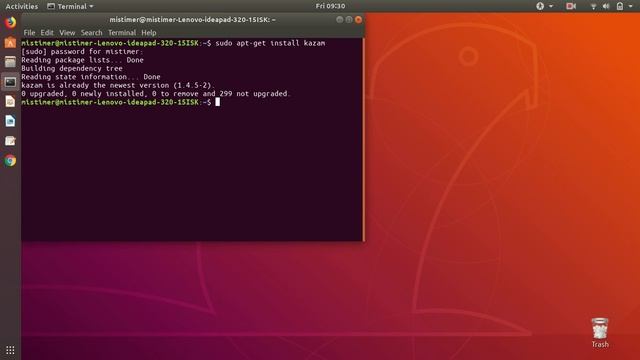Click the command 'sudo apt-get install kazam'

point(270,43)
